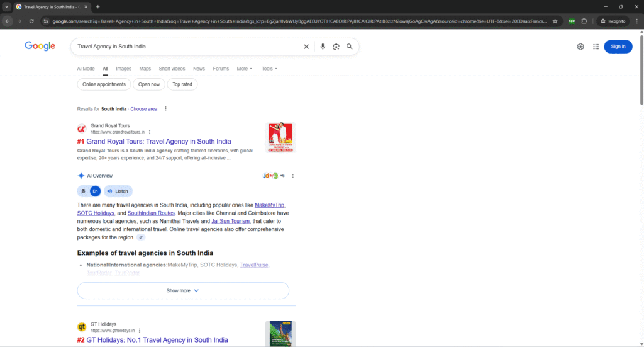Image resolution: width=644 pixels, height=347 pixels.
Task: Open the Grand Royal Tours result link
Action: (x=158, y=142)
